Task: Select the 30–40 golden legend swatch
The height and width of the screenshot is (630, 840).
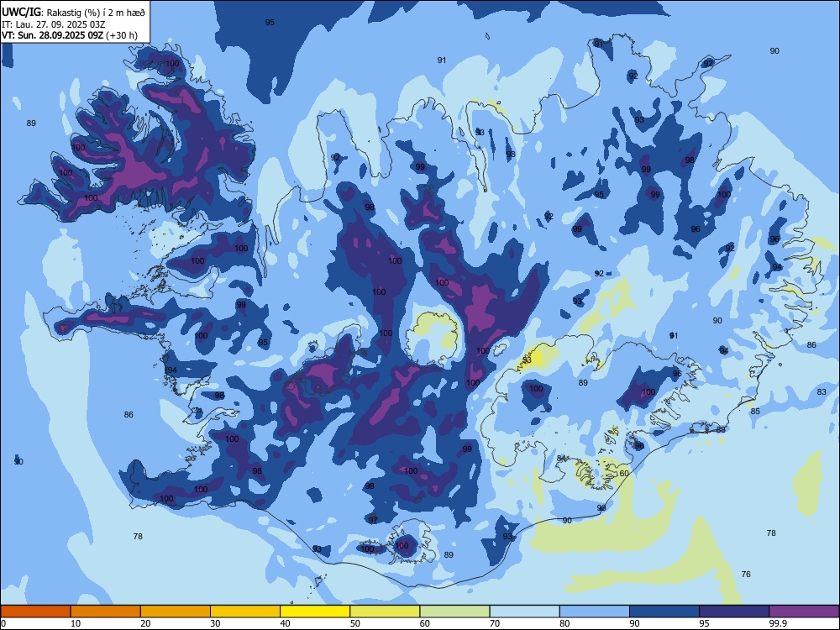Action: click(x=245, y=612)
